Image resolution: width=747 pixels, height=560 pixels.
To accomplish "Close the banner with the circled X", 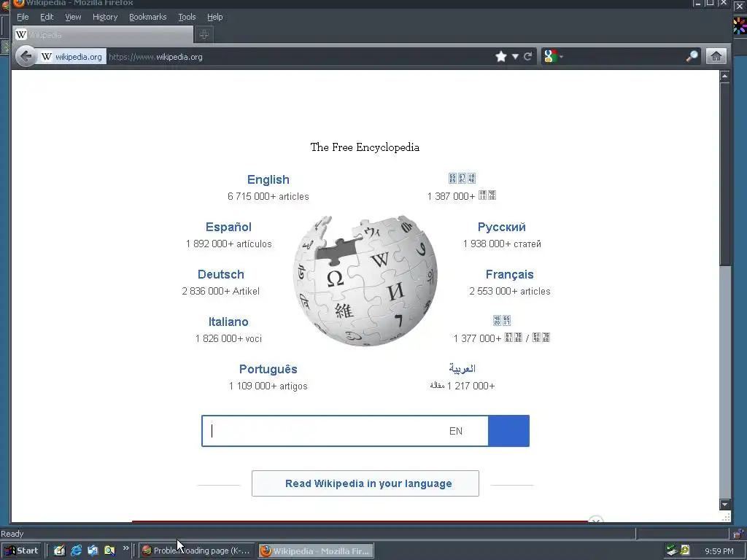I will (595, 520).
